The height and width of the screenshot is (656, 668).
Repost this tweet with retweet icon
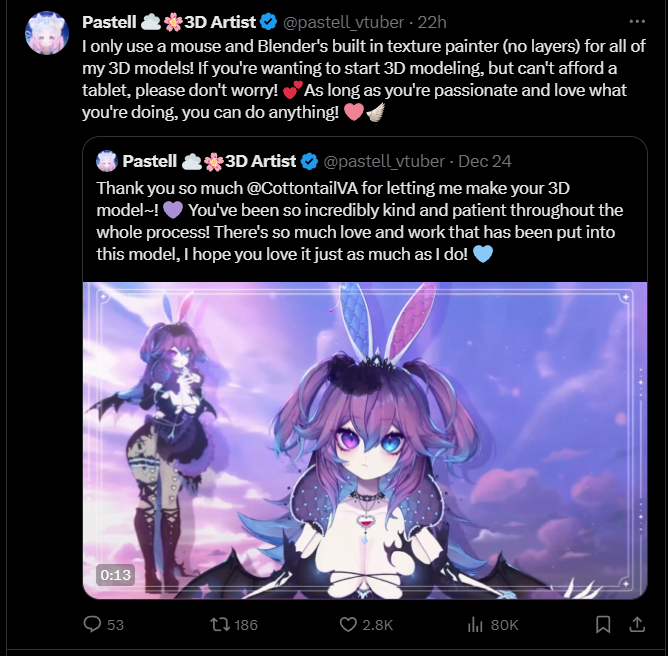click(x=220, y=624)
